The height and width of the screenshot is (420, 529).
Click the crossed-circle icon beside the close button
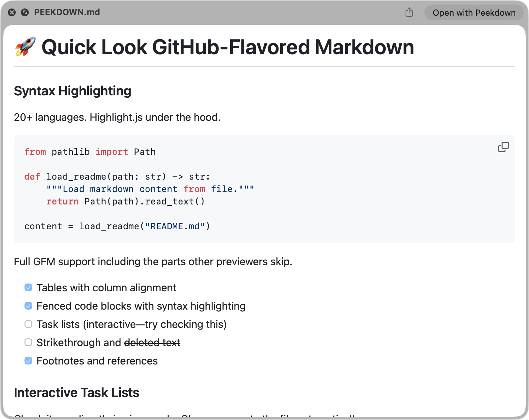pyautogui.click(x=24, y=12)
